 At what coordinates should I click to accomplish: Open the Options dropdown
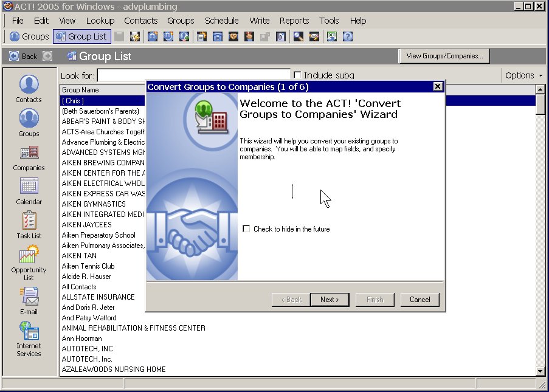pos(524,75)
